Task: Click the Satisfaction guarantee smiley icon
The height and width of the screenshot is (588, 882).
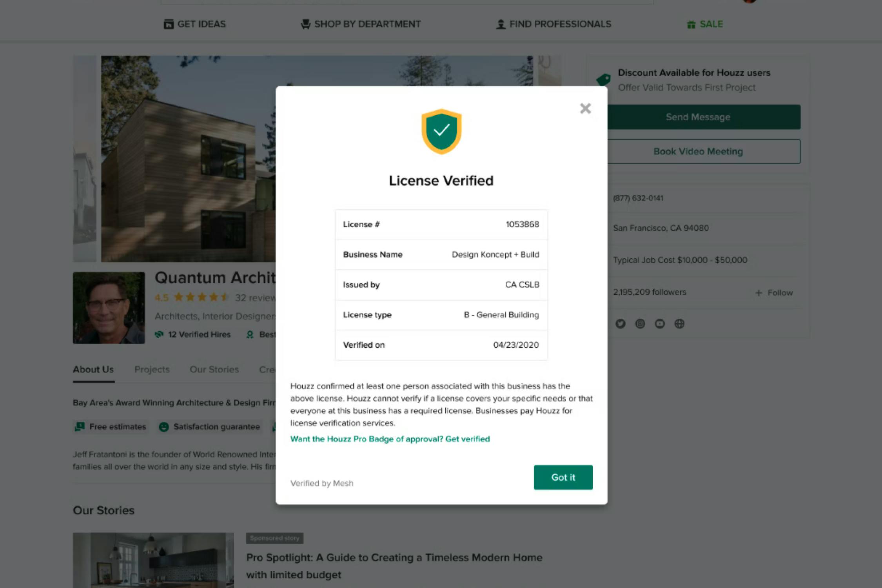Action: click(163, 427)
